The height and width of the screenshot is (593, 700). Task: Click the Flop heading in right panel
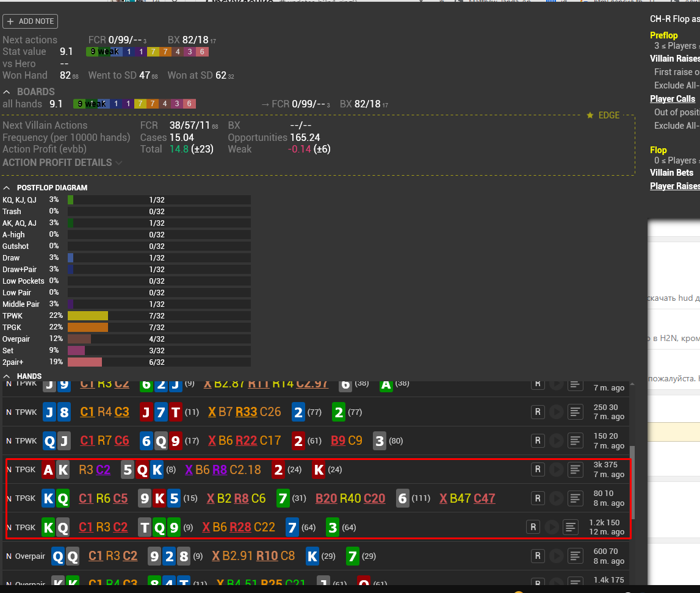659,150
